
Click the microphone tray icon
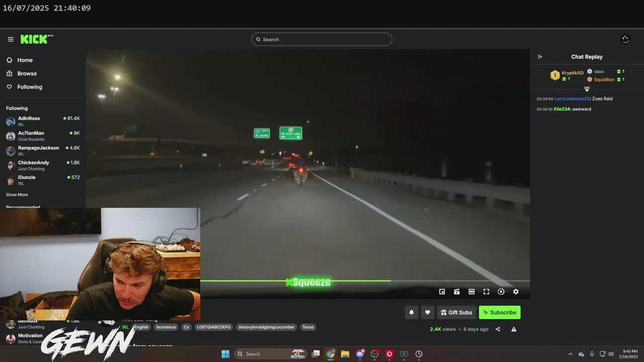pyautogui.click(x=592, y=354)
